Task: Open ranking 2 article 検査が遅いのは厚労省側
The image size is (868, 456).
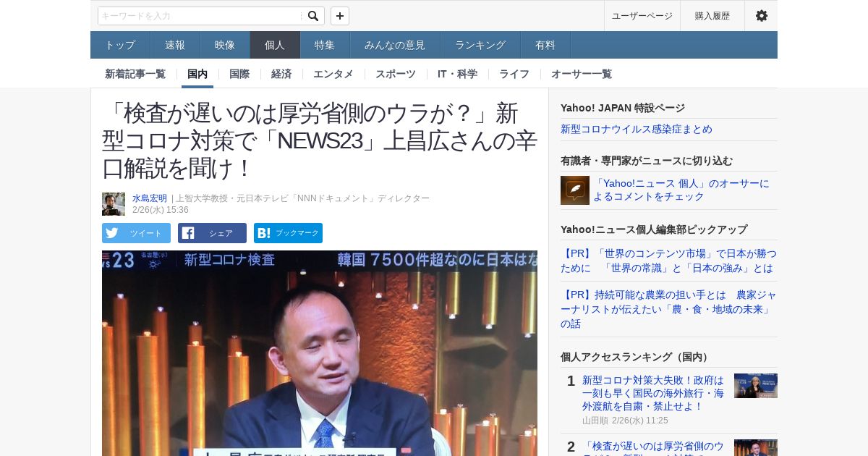Action: (x=653, y=447)
